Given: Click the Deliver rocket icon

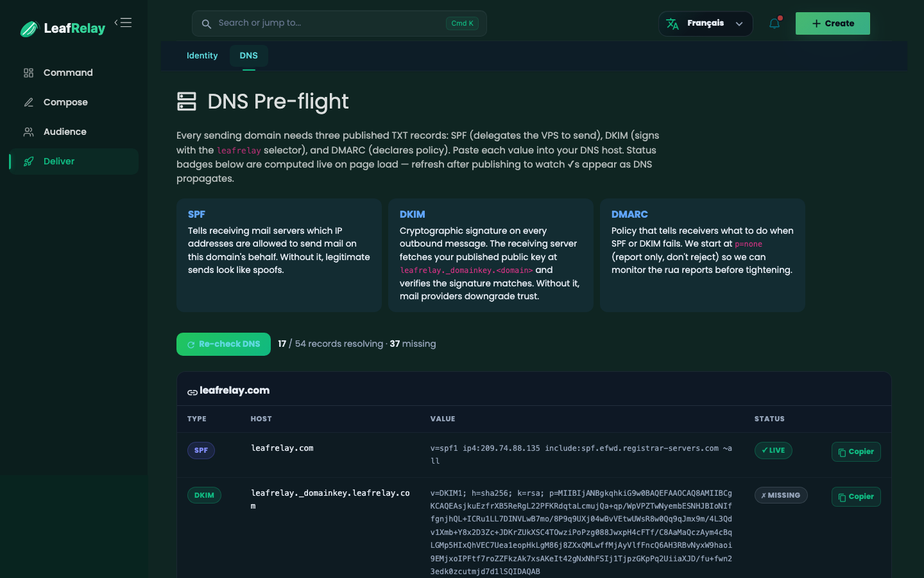Looking at the screenshot, I should click(28, 161).
